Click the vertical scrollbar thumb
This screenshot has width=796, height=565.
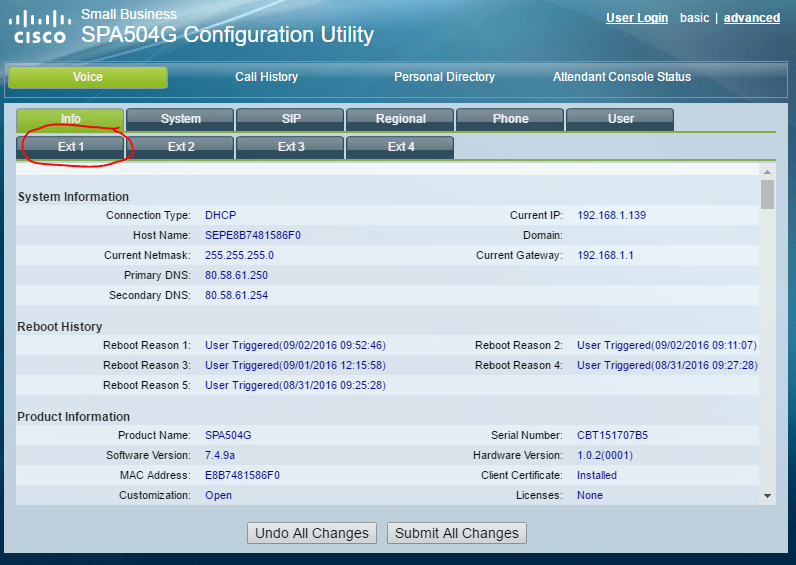point(768,194)
